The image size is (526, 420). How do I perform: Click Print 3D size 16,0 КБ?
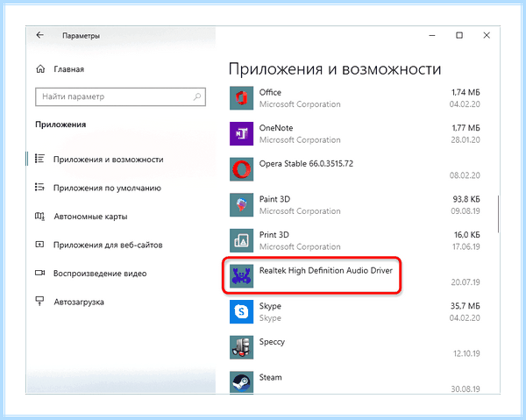tap(467, 234)
